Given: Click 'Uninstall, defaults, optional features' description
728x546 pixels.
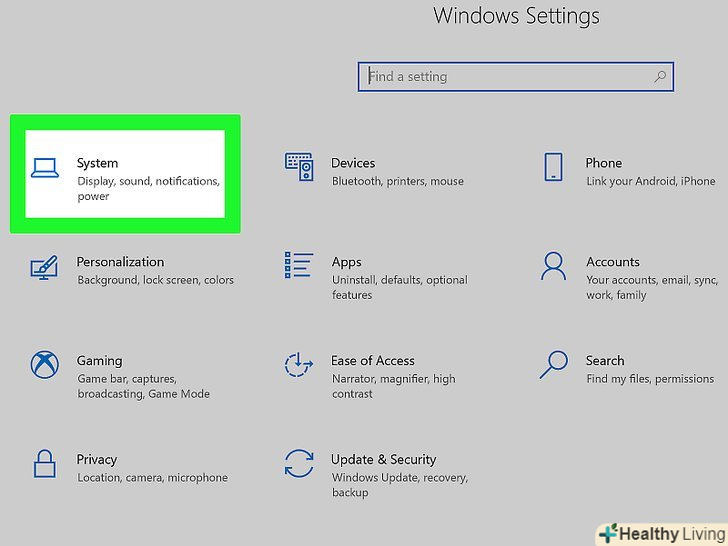Looking at the screenshot, I should pyautogui.click(x=400, y=287).
